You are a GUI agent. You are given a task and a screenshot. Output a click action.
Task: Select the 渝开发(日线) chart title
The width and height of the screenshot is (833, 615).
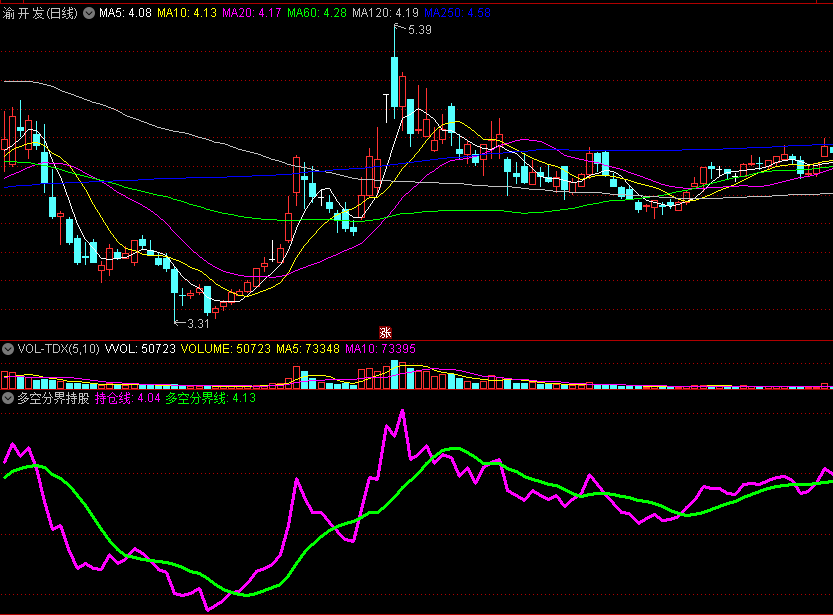[40, 13]
